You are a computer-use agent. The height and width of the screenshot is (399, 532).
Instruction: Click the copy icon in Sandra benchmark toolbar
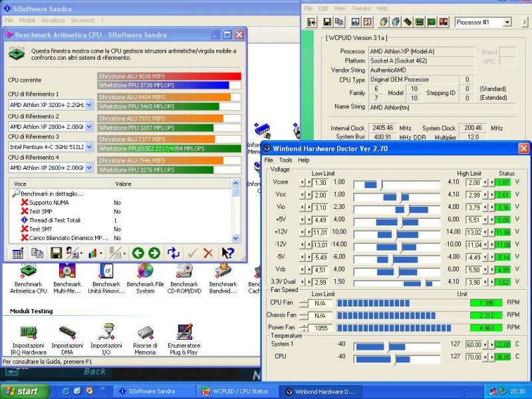coord(37,253)
